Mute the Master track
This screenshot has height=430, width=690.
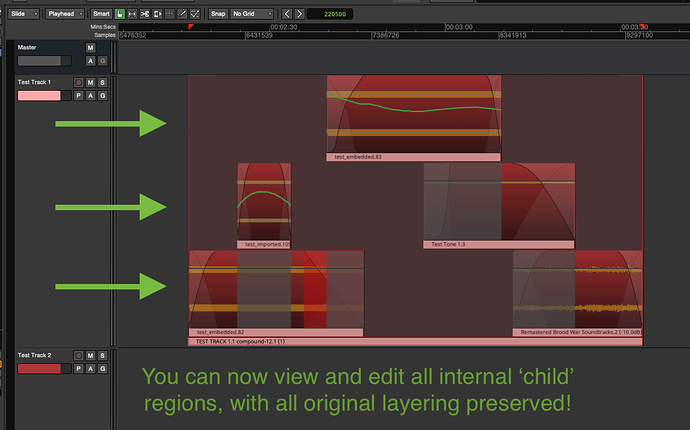coord(90,48)
